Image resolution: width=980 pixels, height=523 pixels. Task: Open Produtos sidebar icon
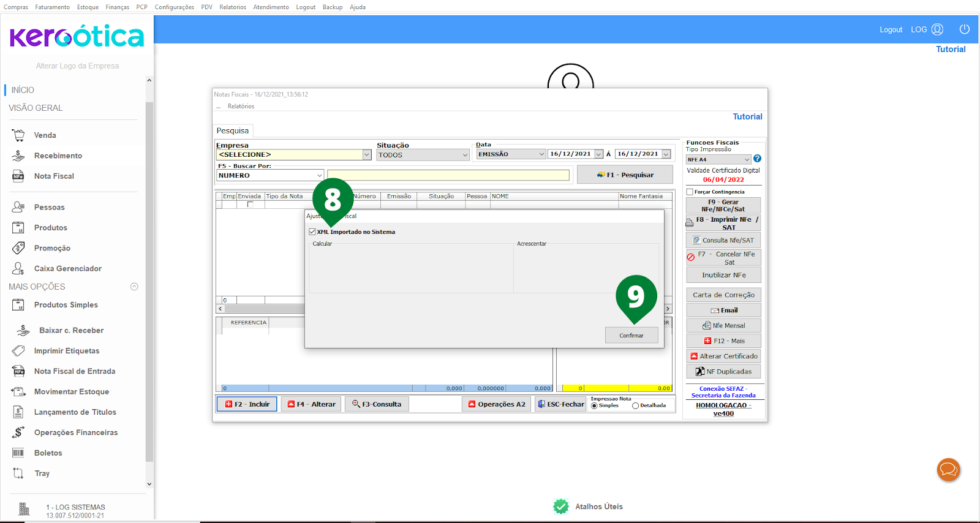18,228
